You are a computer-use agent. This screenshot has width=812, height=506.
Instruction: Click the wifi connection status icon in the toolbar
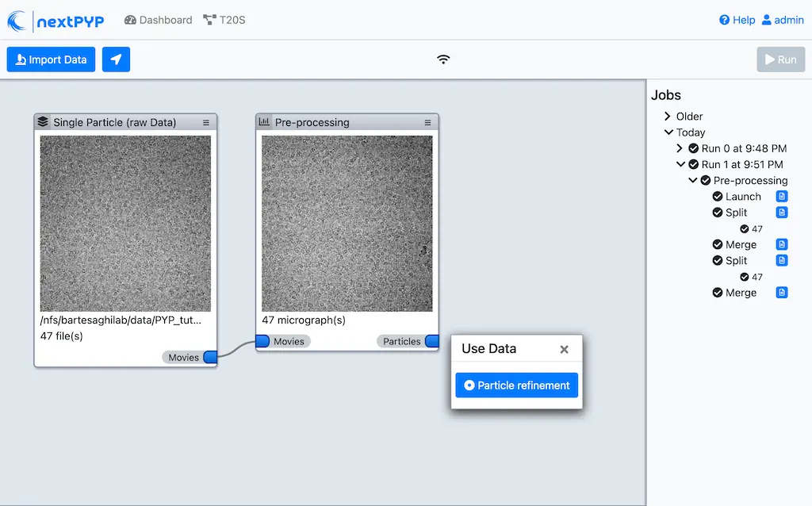tap(443, 59)
